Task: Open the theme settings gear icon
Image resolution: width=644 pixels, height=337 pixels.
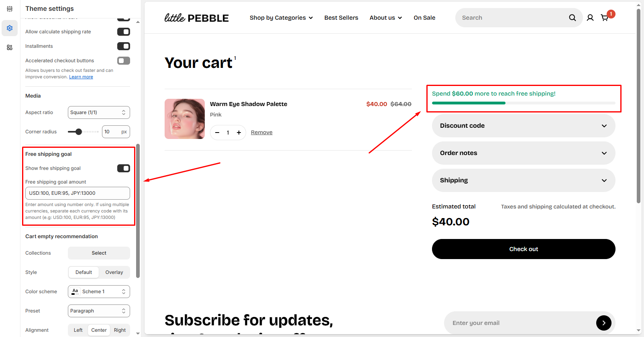Action: (x=10, y=28)
